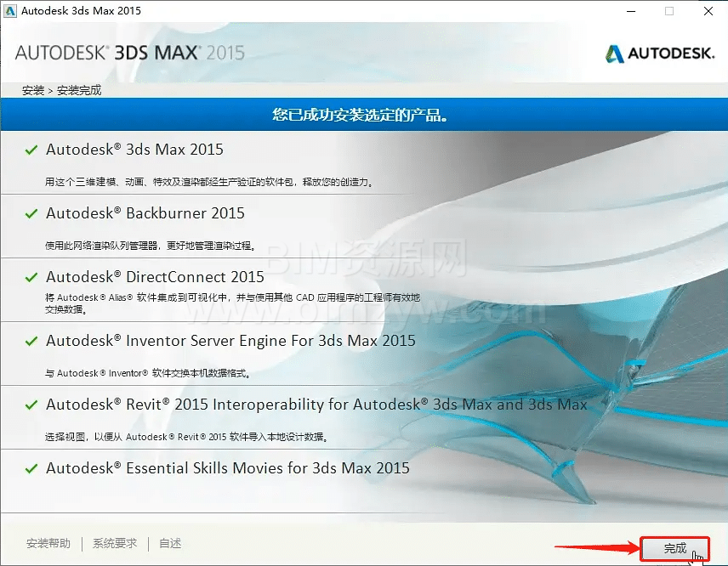This screenshot has height=566, width=728.
Task: Click the Autodesk logo at top right
Action: point(660,54)
